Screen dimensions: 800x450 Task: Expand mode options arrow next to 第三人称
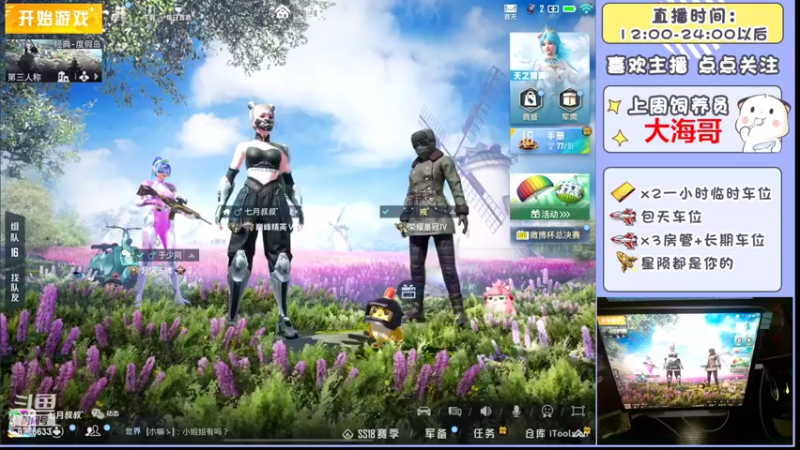[x=95, y=77]
